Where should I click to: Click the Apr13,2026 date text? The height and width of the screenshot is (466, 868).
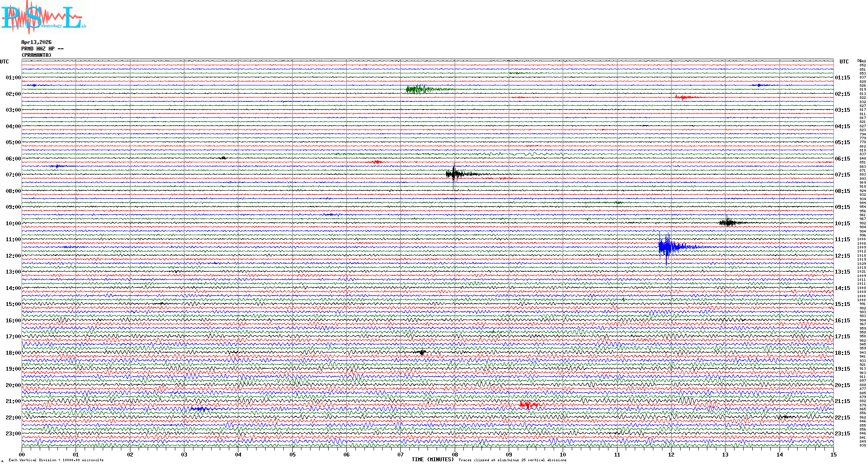point(36,42)
